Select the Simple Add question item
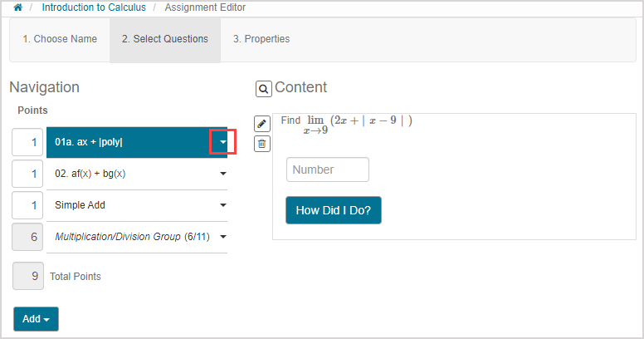This screenshot has height=339, width=644. (124, 205)
